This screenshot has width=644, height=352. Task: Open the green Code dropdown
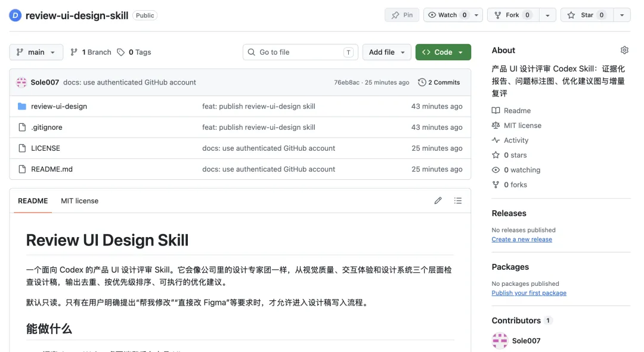pos(443,52)
